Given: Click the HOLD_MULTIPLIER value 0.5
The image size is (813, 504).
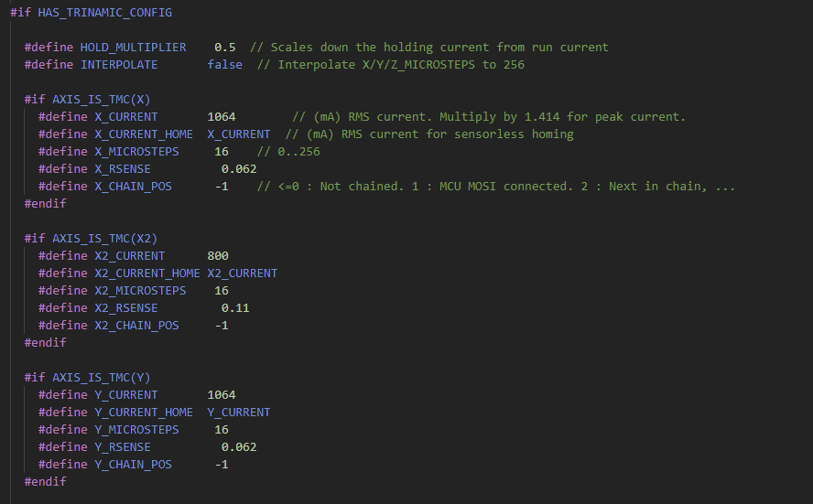Looking at the screenshot, I should (x=225, y=48).
